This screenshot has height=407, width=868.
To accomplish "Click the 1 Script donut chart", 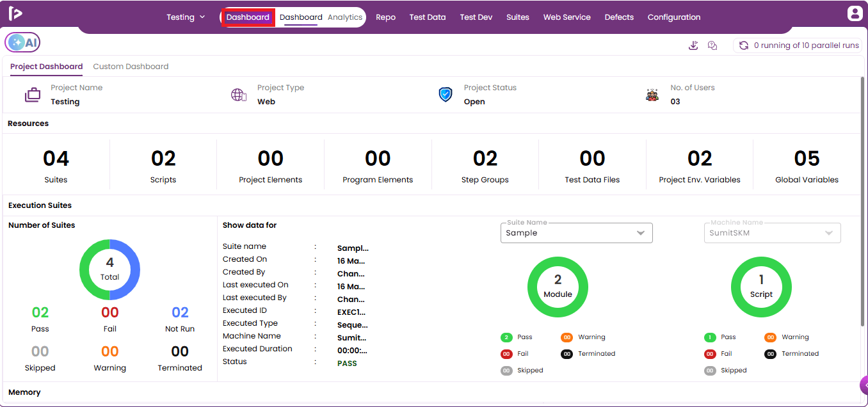I will click(x=761, y=287).
